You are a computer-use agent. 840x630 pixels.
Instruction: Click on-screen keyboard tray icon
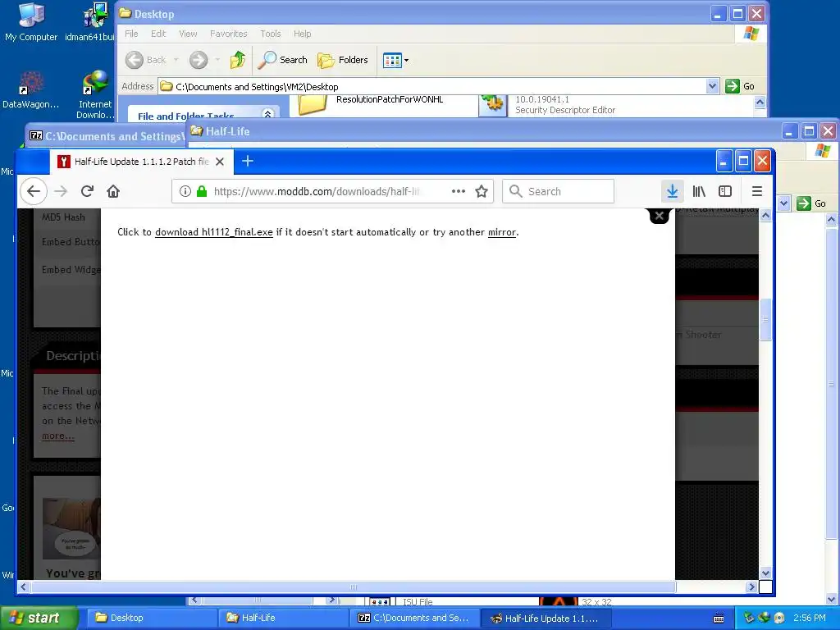[719, 619]
